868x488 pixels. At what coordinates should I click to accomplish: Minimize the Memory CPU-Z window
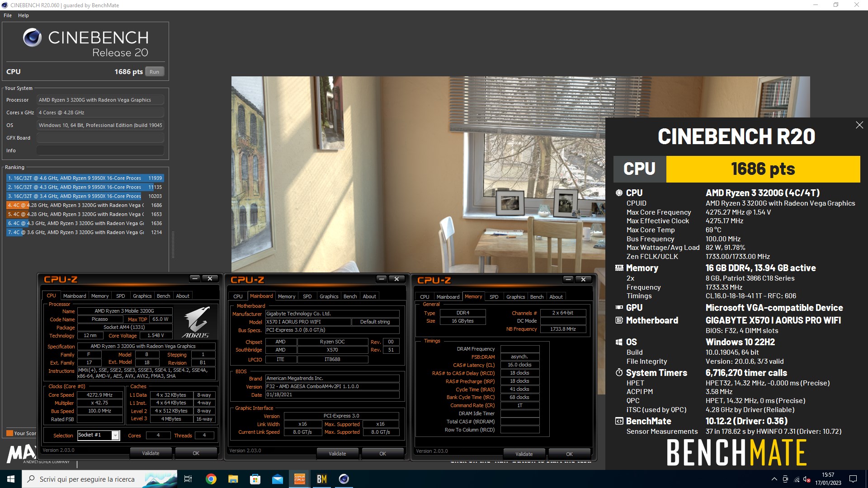[568, 279]
